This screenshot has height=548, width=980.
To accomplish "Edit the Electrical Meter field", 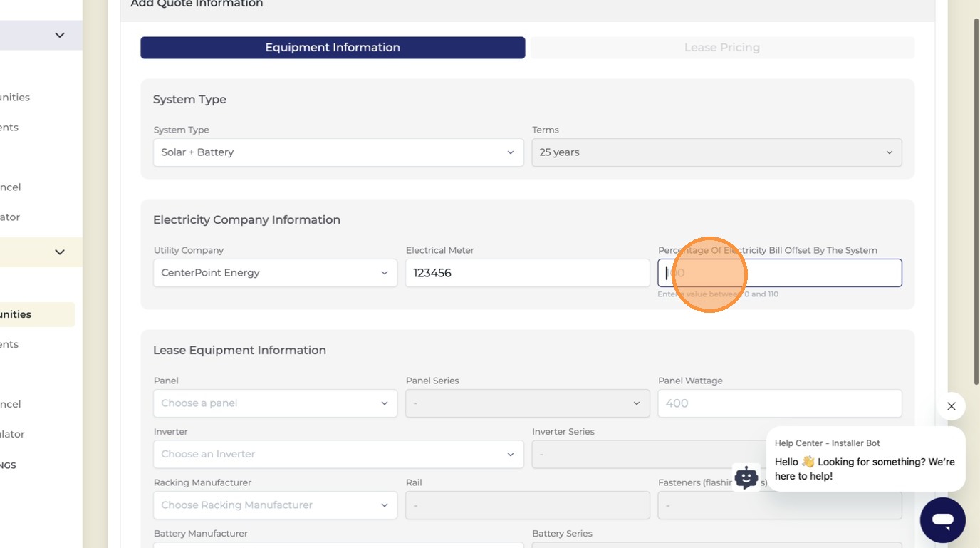I will pos(527,273).
